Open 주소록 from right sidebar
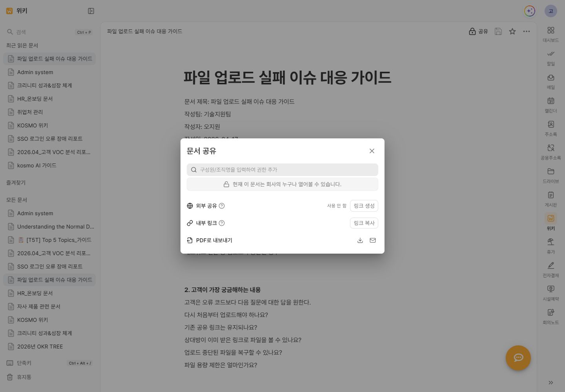The height and width of the screenshot is (392, 565). click(551, 128)
